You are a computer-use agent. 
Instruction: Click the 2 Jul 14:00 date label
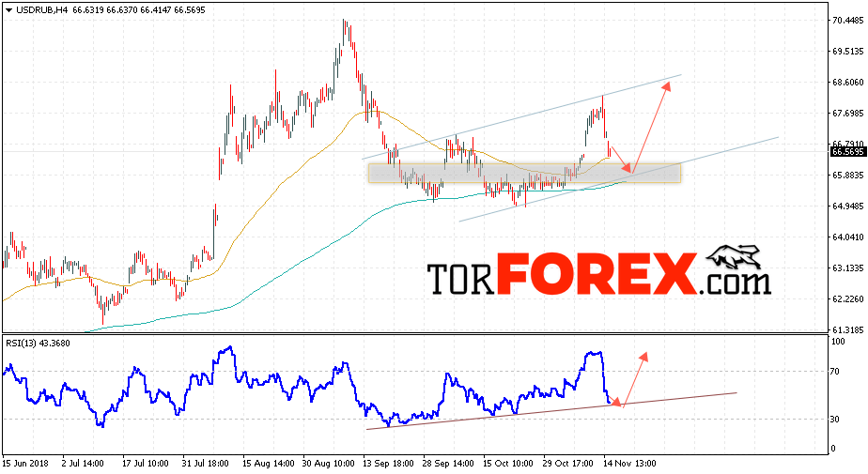point(83,464)
